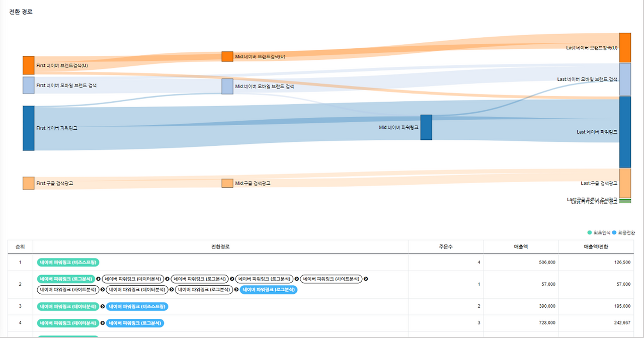
Task: Click the blue 비즈스프링 tag in rank 3 row
Action: click(137, 306)
